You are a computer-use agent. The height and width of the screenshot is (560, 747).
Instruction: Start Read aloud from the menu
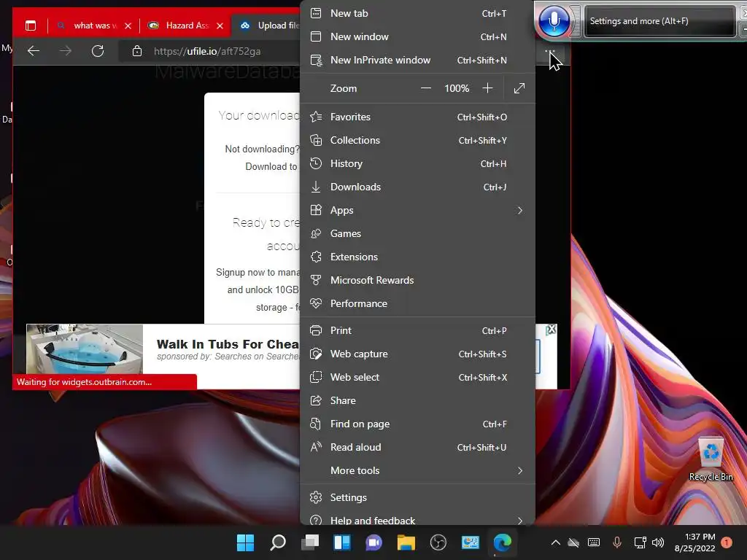(x=417, y=447)
